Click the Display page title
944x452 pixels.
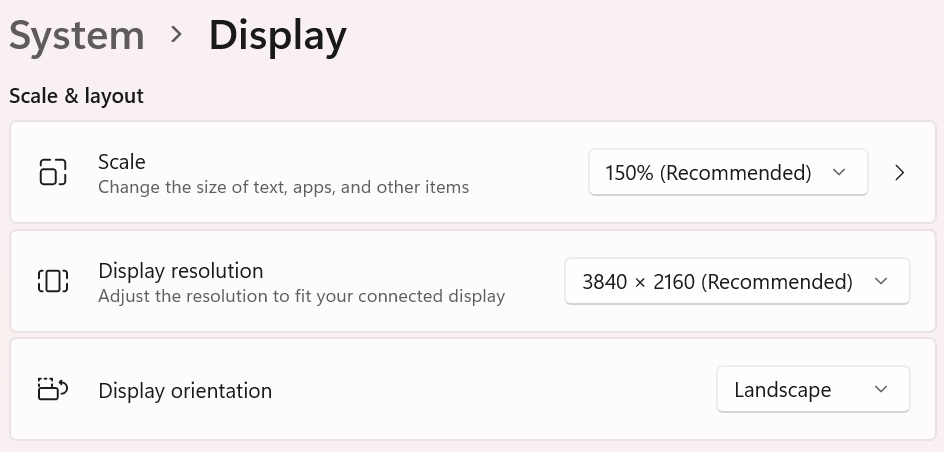coord(277,35)
